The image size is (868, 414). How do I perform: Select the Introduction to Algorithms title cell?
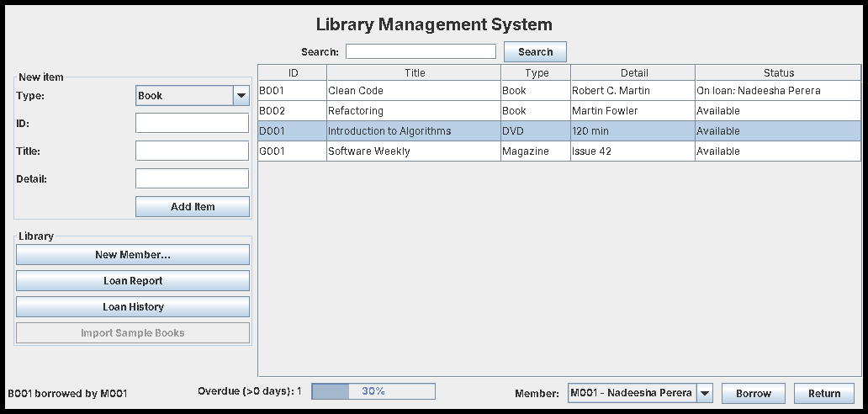[414, 131]
